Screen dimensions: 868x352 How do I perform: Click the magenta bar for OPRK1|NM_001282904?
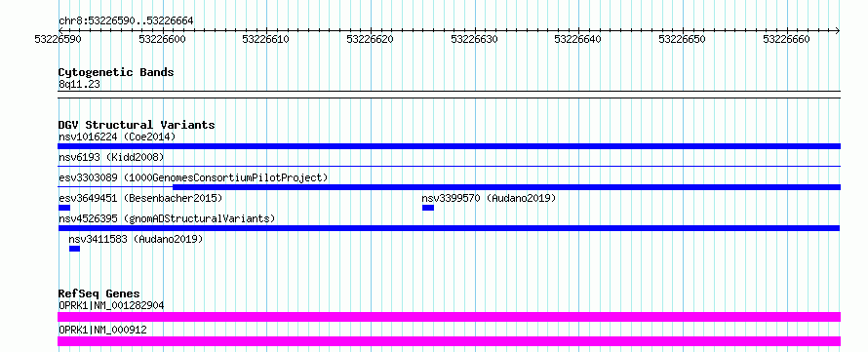point(449,317)
